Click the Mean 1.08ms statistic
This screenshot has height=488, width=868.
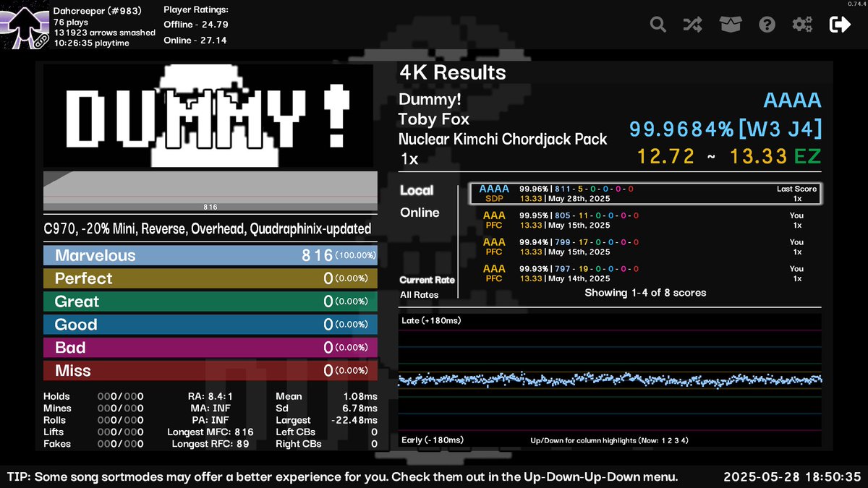pyautogui.click(x=326, y=397)
